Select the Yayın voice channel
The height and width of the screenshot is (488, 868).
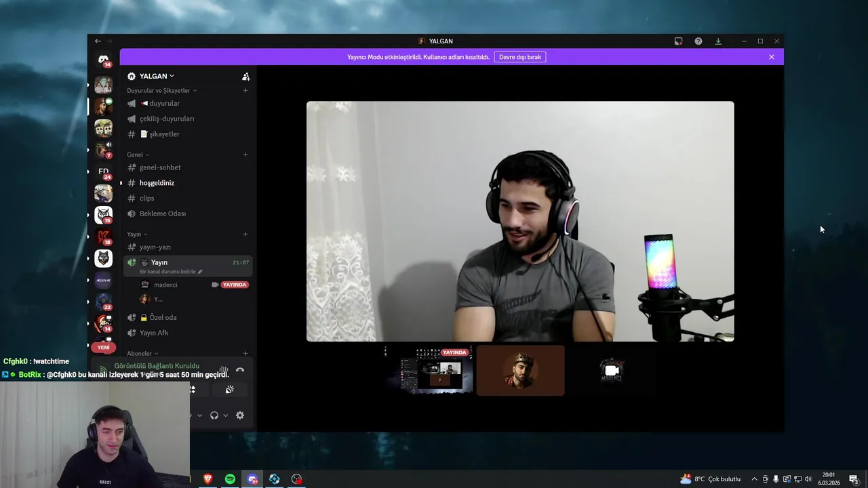[x=188, y=266]
